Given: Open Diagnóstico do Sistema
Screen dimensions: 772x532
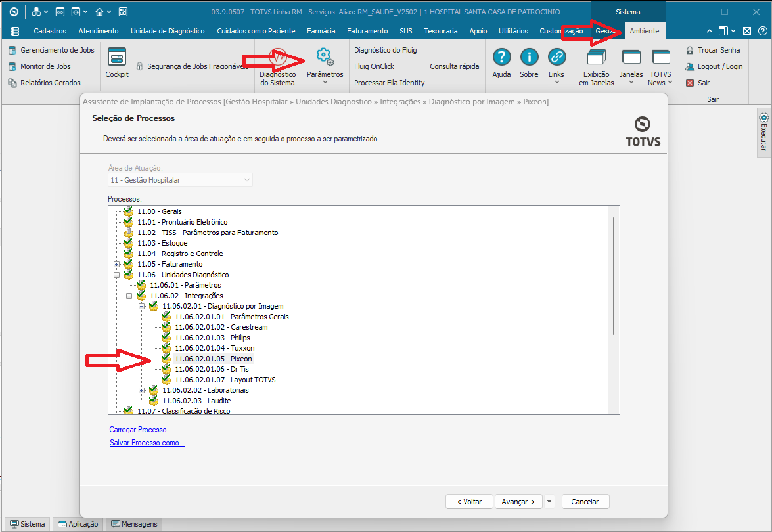Looking at the screenshot, I should (x=278, y=67).
